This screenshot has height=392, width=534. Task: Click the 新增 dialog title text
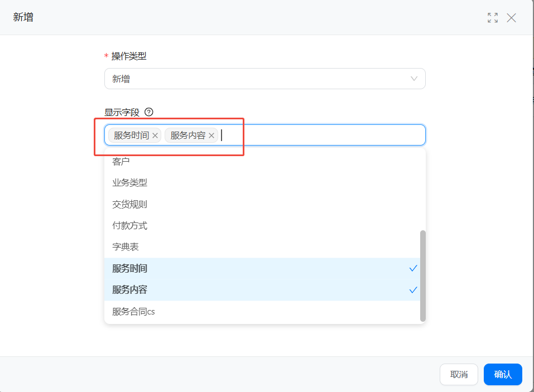[23, 17]
